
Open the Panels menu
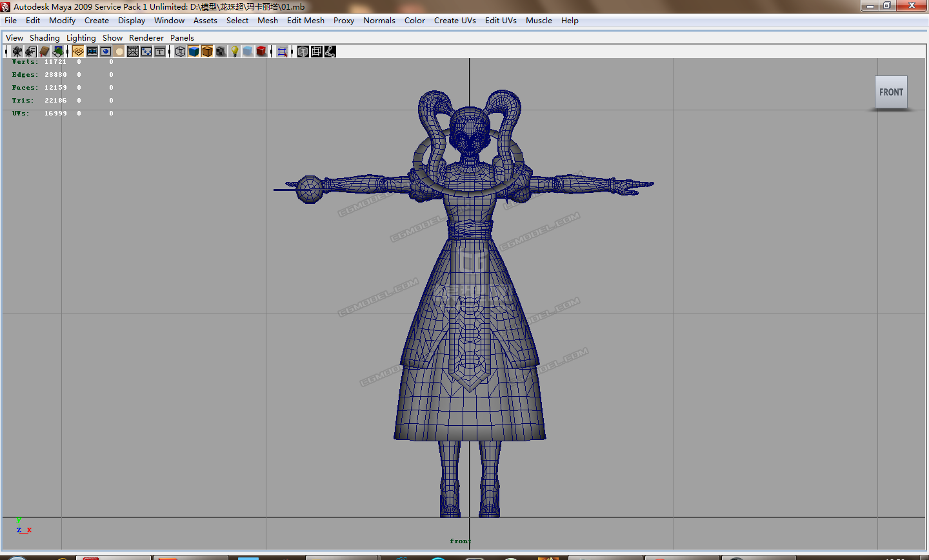click(182, 38)
